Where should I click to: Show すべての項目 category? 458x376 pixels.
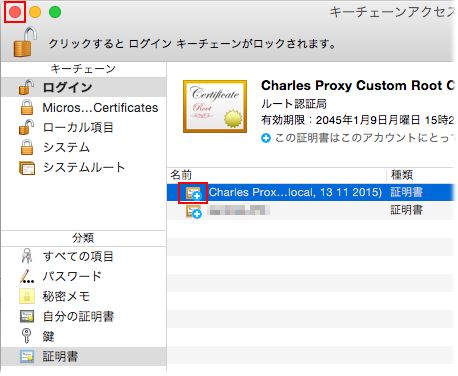click(x=78, y=256)
